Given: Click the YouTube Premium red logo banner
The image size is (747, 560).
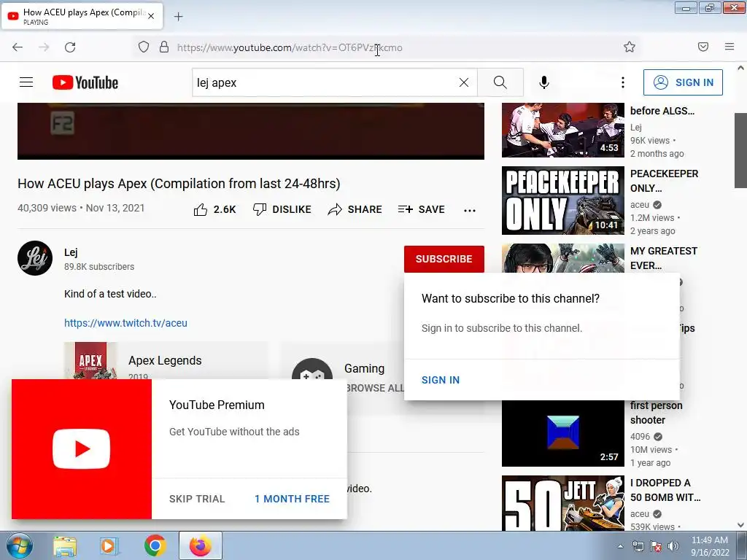Looking at the screenshot, I should pyautogui.click(x=82, y=449).
